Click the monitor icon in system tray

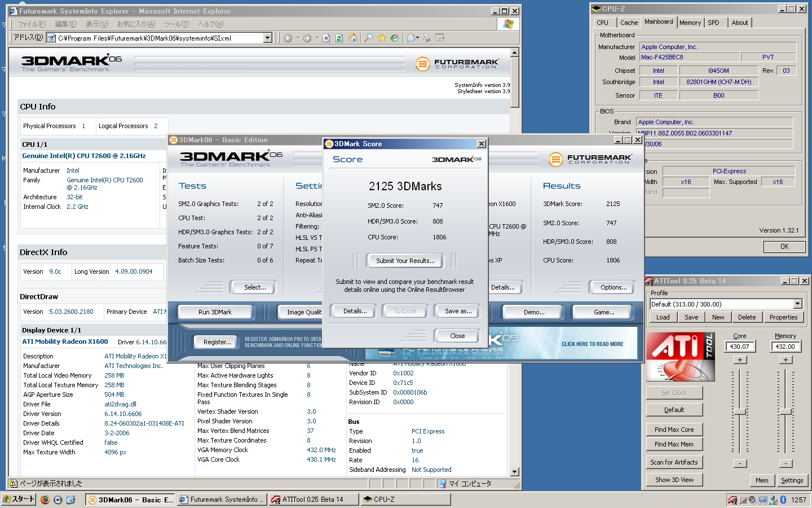coord(763,500)
